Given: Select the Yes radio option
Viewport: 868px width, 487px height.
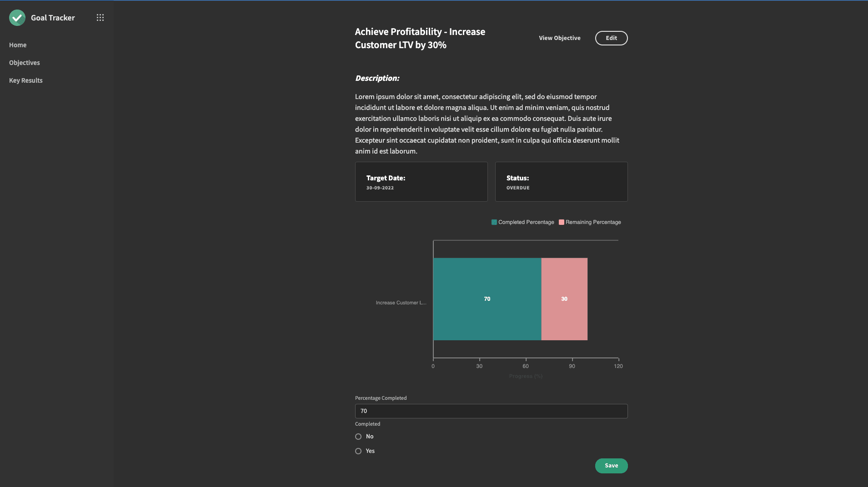Looking at the screenshot, I should (x=358, y=451).
